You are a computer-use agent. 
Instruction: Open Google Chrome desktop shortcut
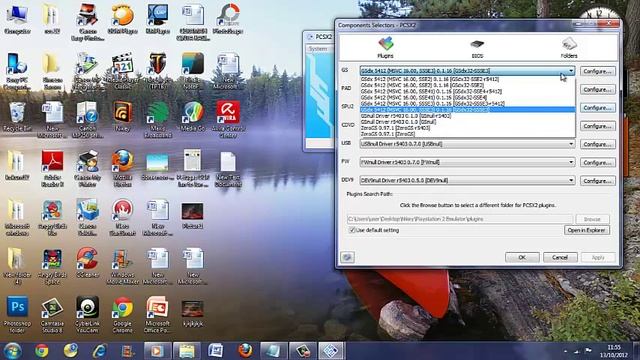(x=122, y=314)
